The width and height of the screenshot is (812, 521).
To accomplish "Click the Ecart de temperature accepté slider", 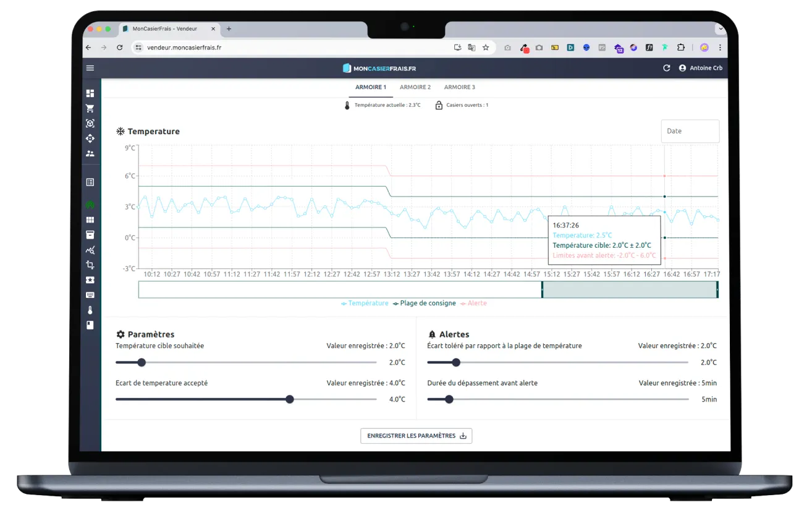I will tap(246, 399).
